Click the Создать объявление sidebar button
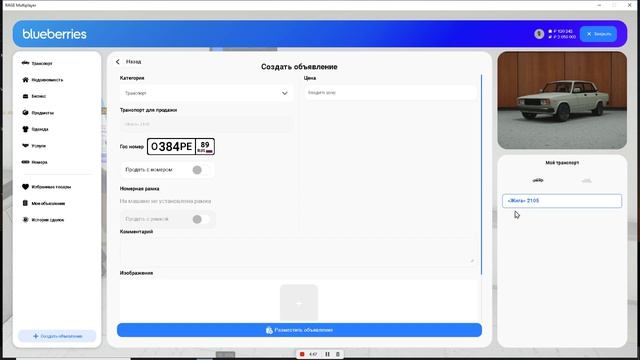 [57, 336]
